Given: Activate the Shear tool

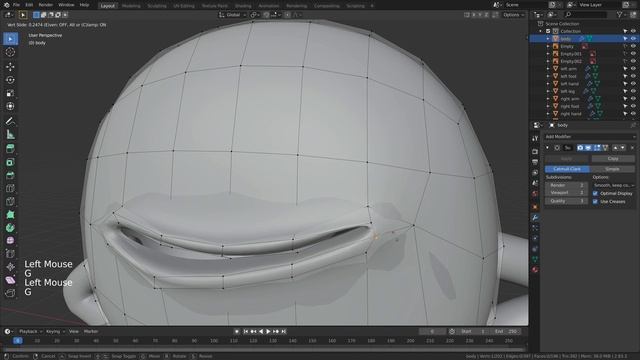Looking at the screenshot, I should pos(11,280).
